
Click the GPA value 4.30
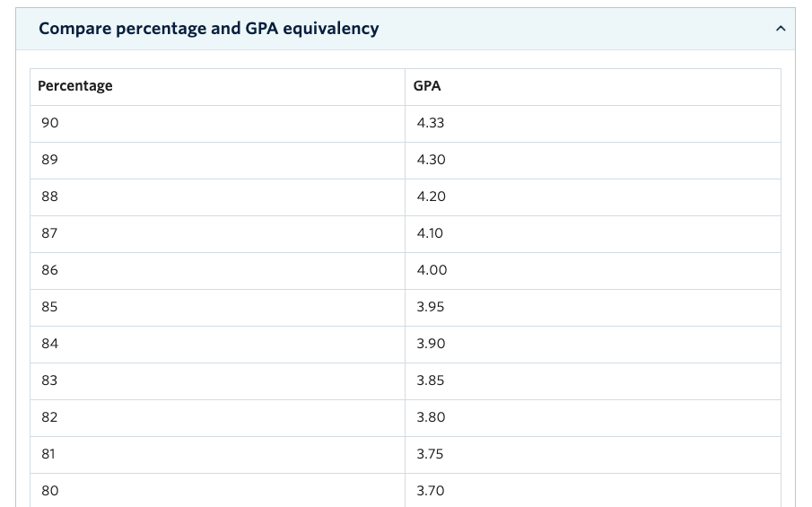click(431, 160)
